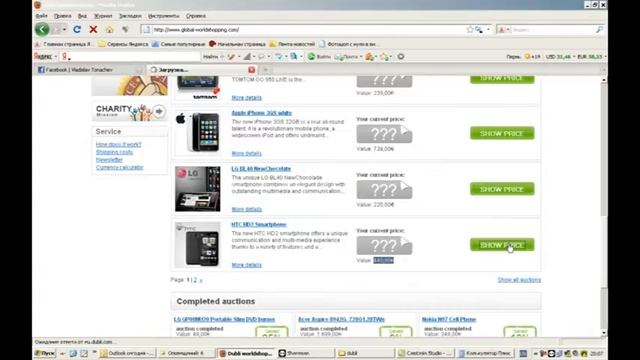640x360 pixels.
Task: Open the Файл menu
Action: tap(41, 16)
